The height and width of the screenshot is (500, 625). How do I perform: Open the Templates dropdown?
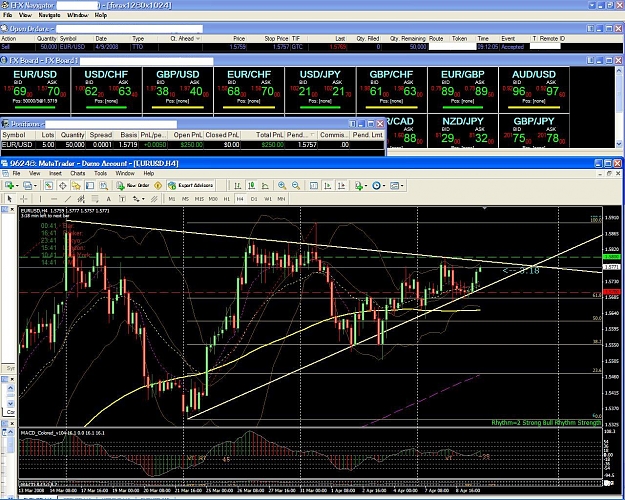click(x=397, y=185)
